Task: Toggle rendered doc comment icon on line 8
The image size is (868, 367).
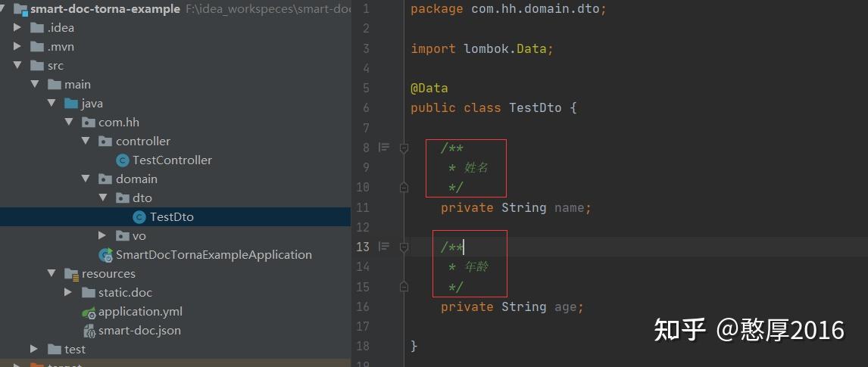Action: coord(384,148)
